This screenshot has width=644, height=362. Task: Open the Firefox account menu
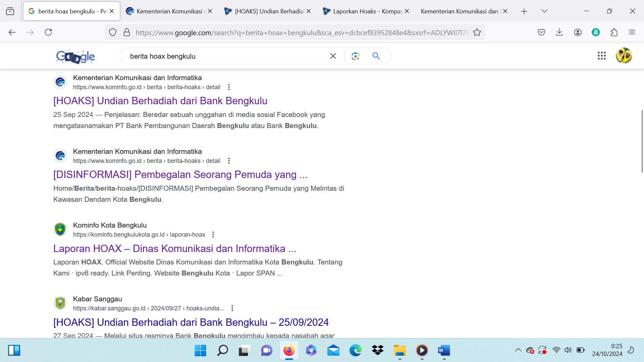pyautogui.click(x=578, y=32)
